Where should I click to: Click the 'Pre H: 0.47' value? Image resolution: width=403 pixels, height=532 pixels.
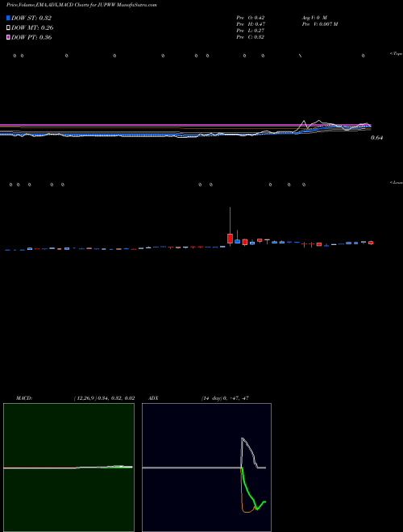click(251, 24)
